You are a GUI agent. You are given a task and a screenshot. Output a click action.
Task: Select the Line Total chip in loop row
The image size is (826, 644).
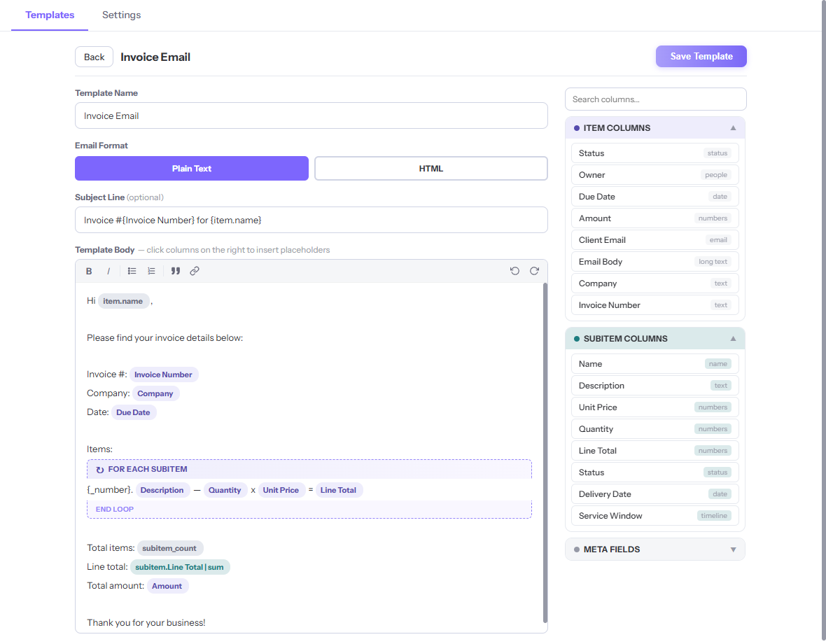pos(338,490)
